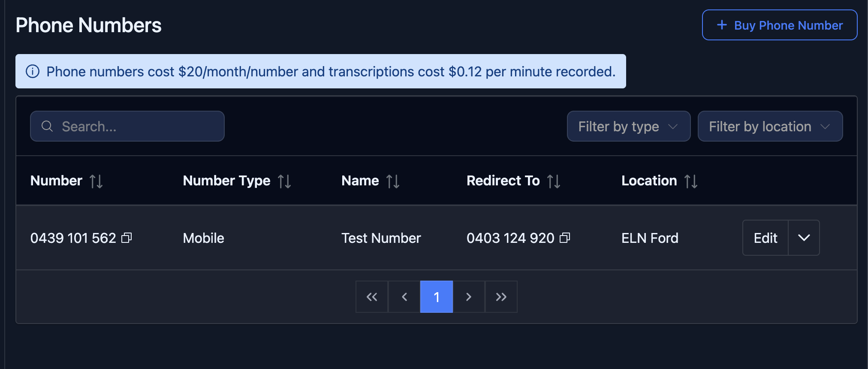This screenshot has width=868, height=369.
Task: Sort by the Number column
Action: pos(96,181)
